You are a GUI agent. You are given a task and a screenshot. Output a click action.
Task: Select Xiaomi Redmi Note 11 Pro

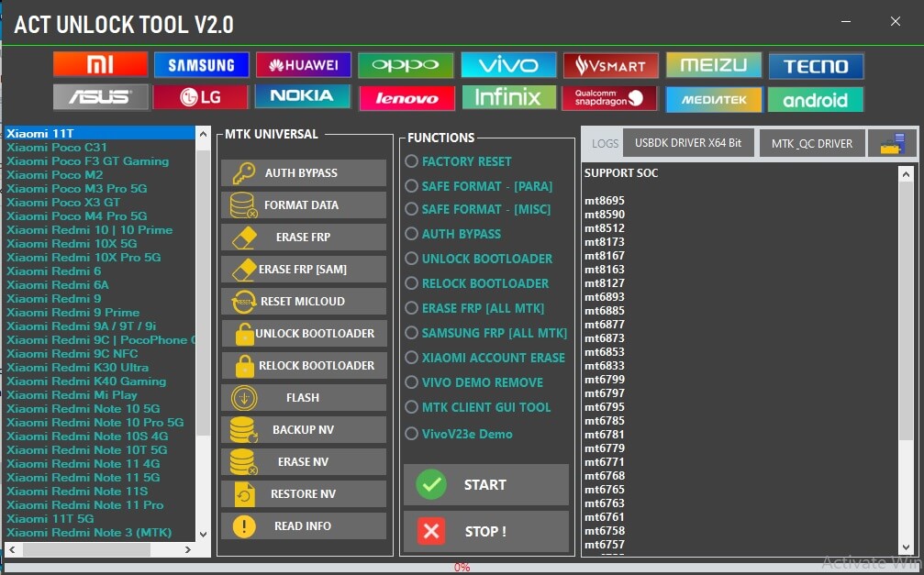tap(85, 505)
